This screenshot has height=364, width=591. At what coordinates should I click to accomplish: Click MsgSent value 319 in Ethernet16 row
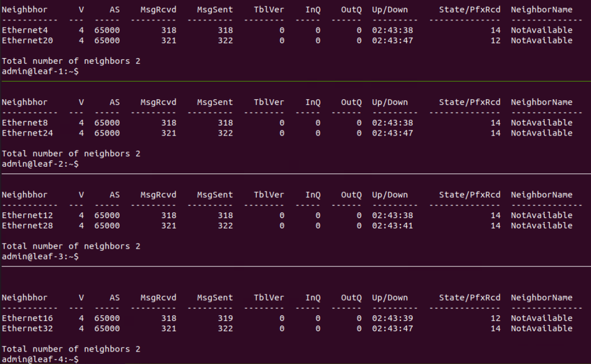[x=226, y=318]
